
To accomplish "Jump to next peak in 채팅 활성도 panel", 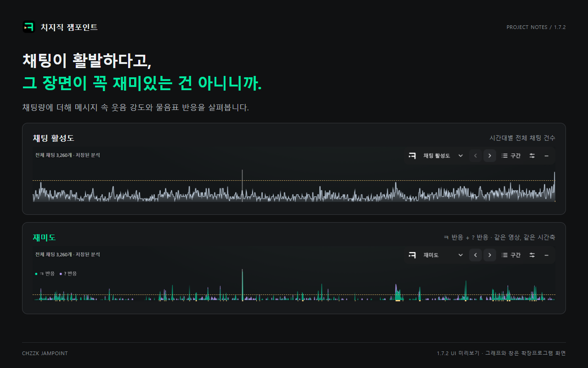I will coord(490,156).
